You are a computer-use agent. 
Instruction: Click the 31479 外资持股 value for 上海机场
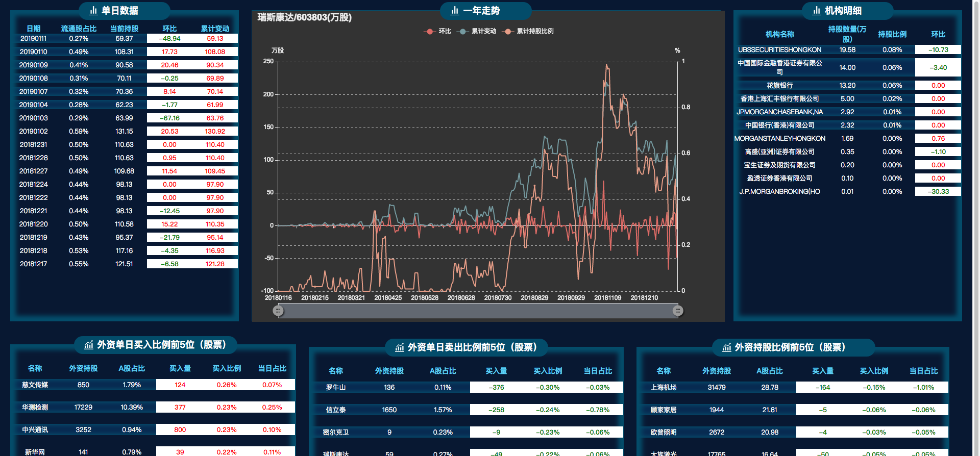click(717, 387)
